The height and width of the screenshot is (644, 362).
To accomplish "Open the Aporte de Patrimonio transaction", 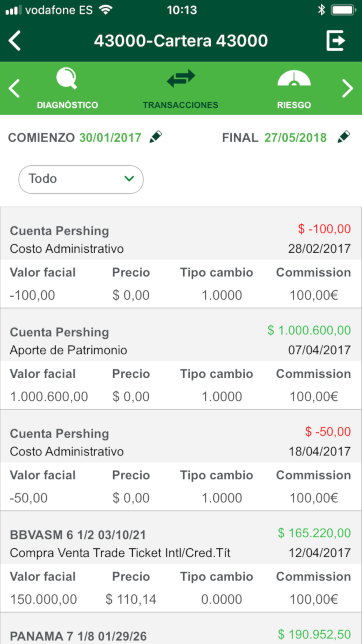I will coord(181,341).
